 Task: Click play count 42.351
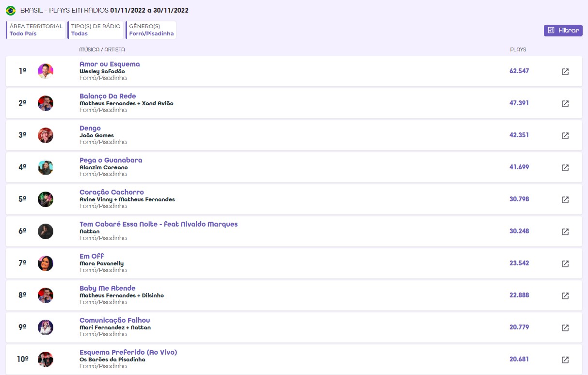(x=519, y=135)
